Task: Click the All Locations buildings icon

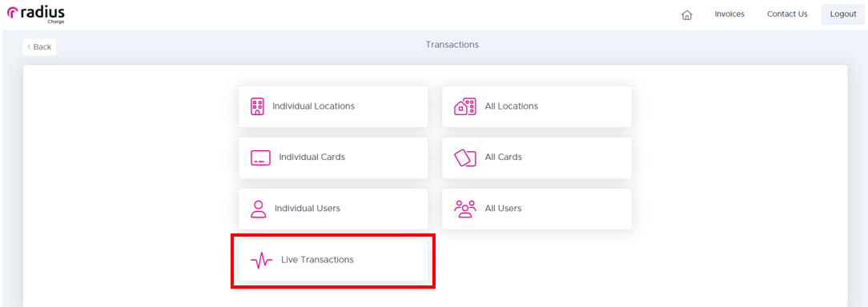Action: (x=465, y=106)
